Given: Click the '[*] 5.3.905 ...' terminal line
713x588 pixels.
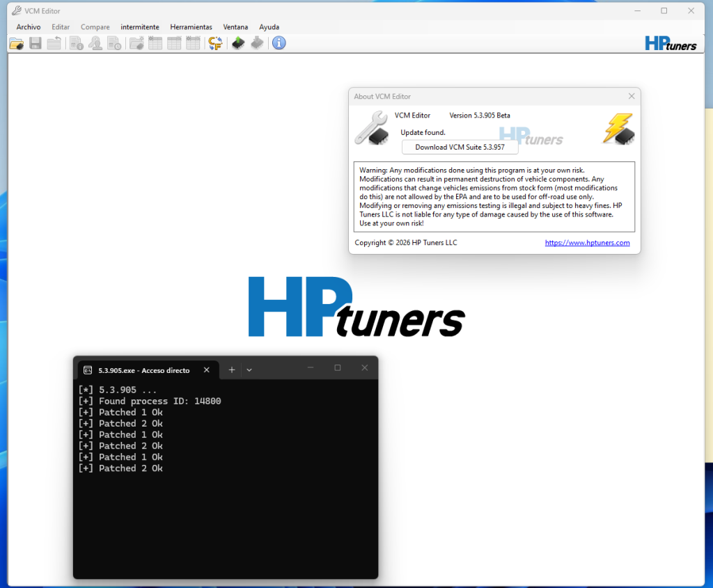Looking at the screenshot, I should coord(117,390).
